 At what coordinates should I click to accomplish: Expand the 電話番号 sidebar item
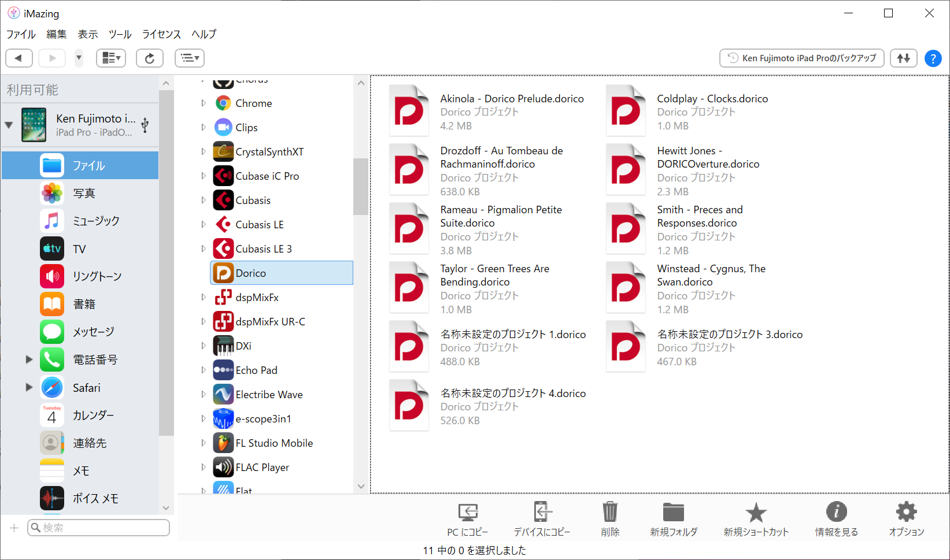click(x=29, y=359)
